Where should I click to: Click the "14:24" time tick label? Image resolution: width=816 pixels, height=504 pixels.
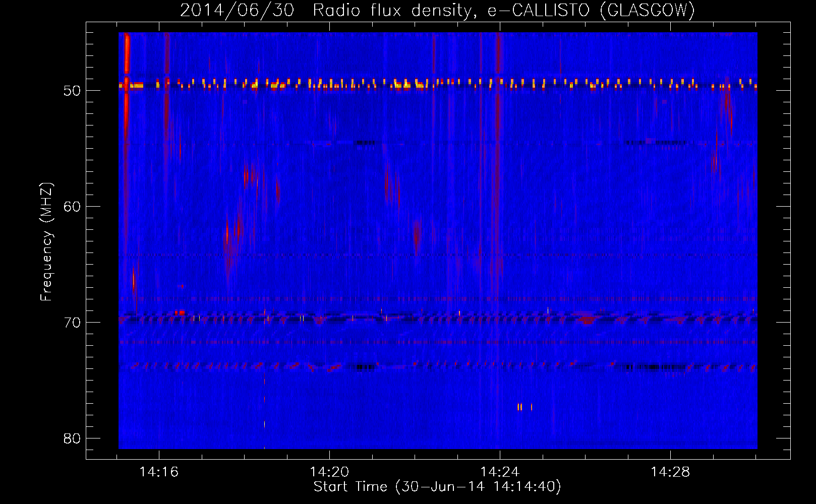pyautogui.click(x=500, y=472)
